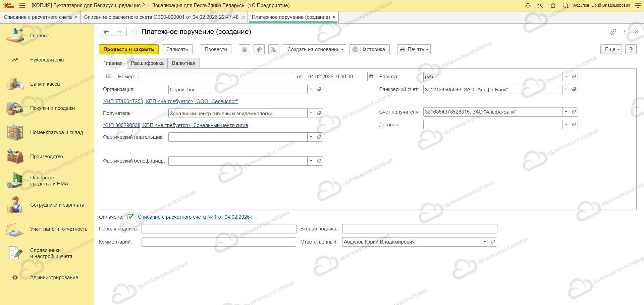Copy link to document icon
Image resolution: width=644 pixels, height=305 pixels.
click(x=613, y=32)
